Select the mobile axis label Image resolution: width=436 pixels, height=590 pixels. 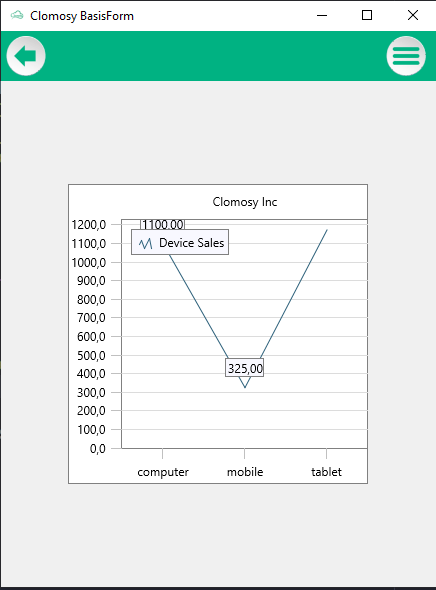pos(245,472)
